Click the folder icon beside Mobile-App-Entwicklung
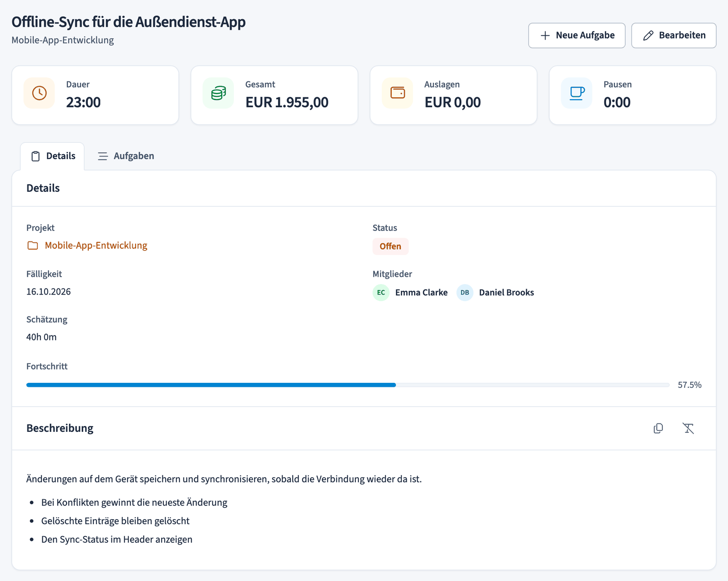 [x=33, y=245]
